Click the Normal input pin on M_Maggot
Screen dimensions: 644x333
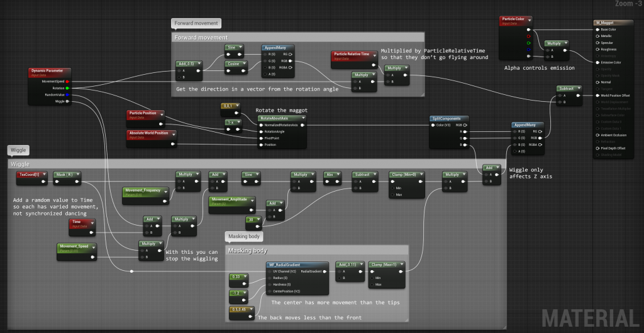tap(597, 82)
